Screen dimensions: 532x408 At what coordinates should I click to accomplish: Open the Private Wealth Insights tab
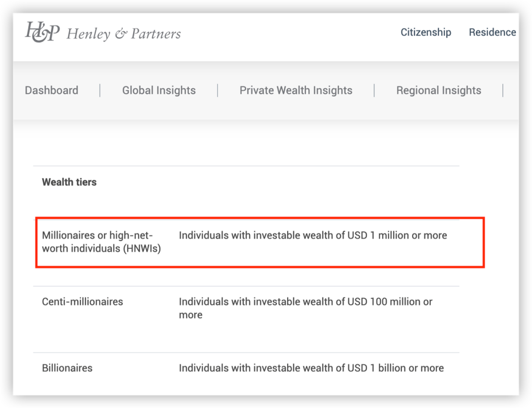(x=296, y=90)
